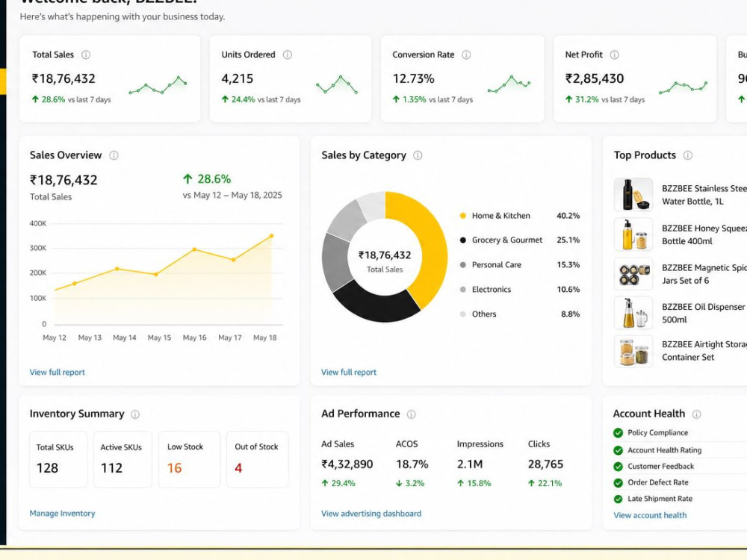Click Units Ordered sparkline chart
Viewport: 747px width, 560px height.
(x=337, y=84)
